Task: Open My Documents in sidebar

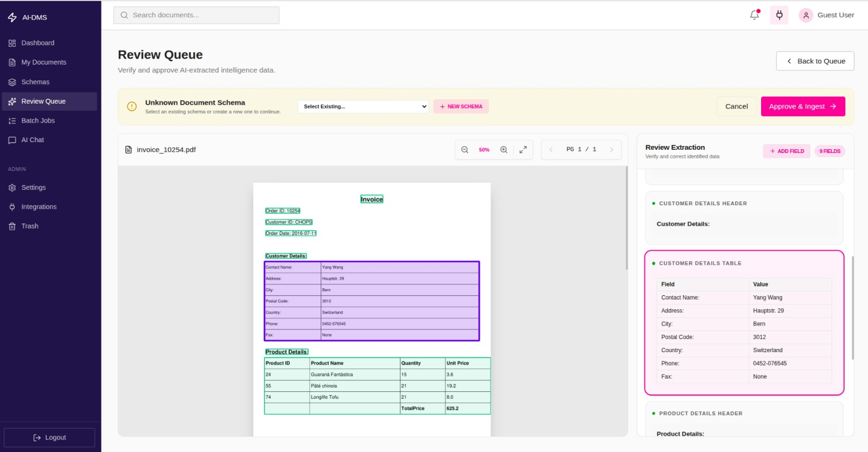Action: point(49,62)
